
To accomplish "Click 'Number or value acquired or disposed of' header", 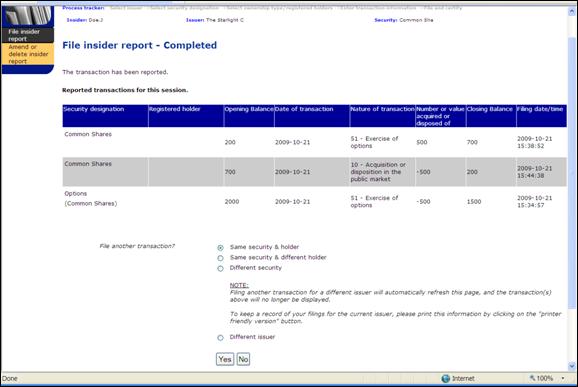I will (x=441, y=116).
